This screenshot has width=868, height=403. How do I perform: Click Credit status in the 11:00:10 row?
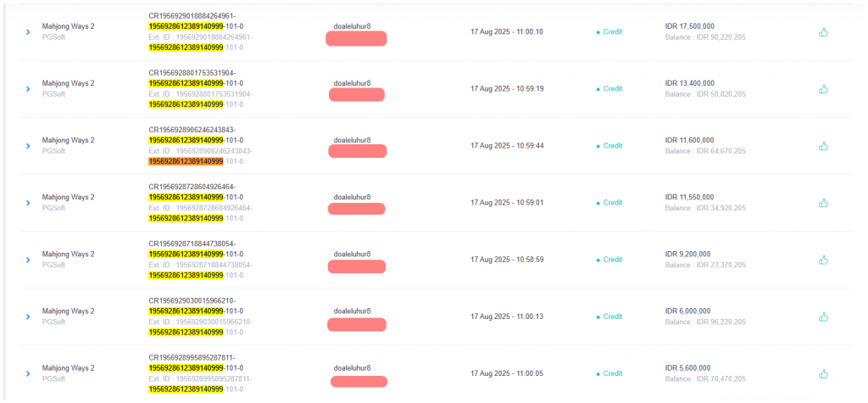pos(609,32)
